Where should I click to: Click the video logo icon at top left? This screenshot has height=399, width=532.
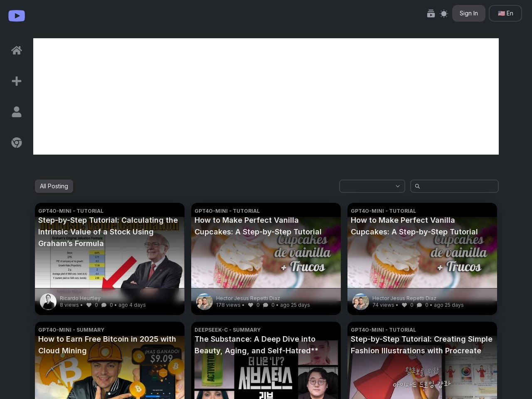[x=17, y=16]
